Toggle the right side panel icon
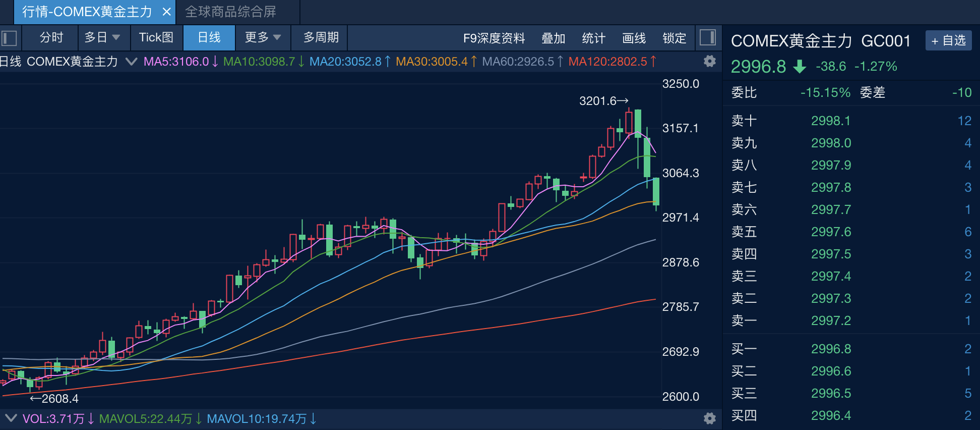This screenshot has width=980, height=430. pyautogui.click(x=708, y=37)
